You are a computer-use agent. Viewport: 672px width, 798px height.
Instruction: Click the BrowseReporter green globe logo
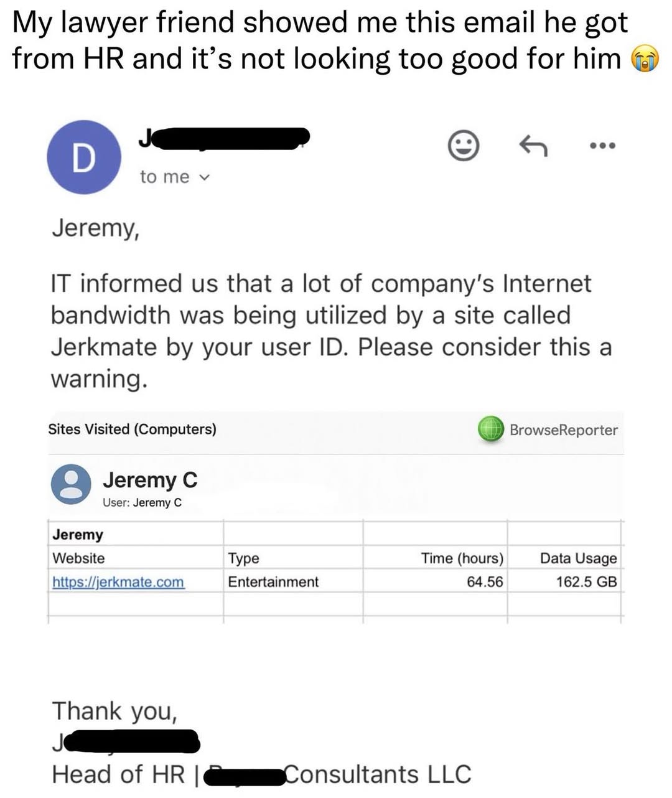pyautogui.click(x=491, y=429)
